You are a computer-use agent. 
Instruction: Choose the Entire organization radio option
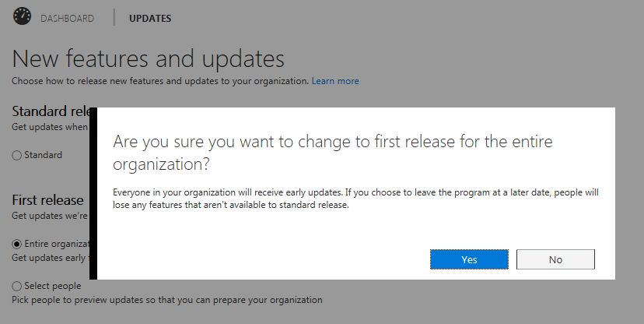click(x=17, y=244)
